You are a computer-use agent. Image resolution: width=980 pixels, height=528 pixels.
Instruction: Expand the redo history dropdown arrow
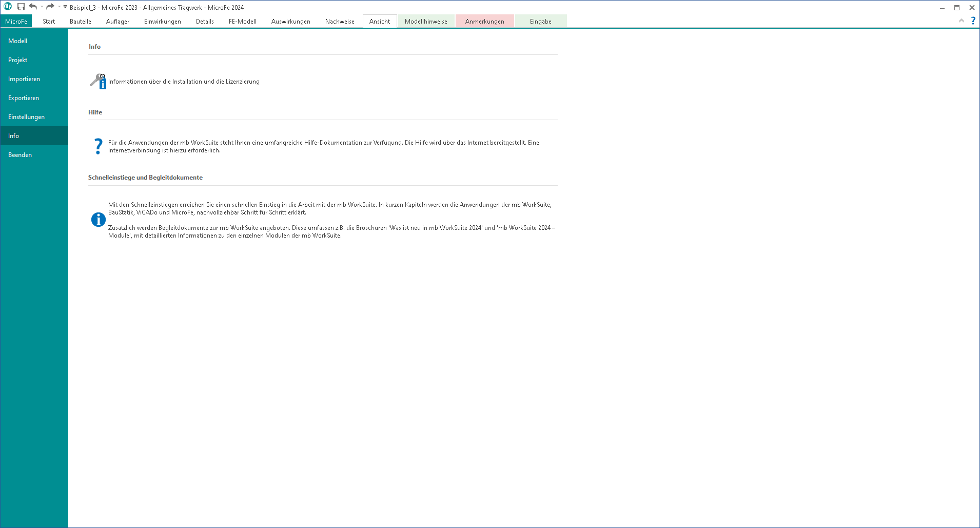click(x=59, y=7)
